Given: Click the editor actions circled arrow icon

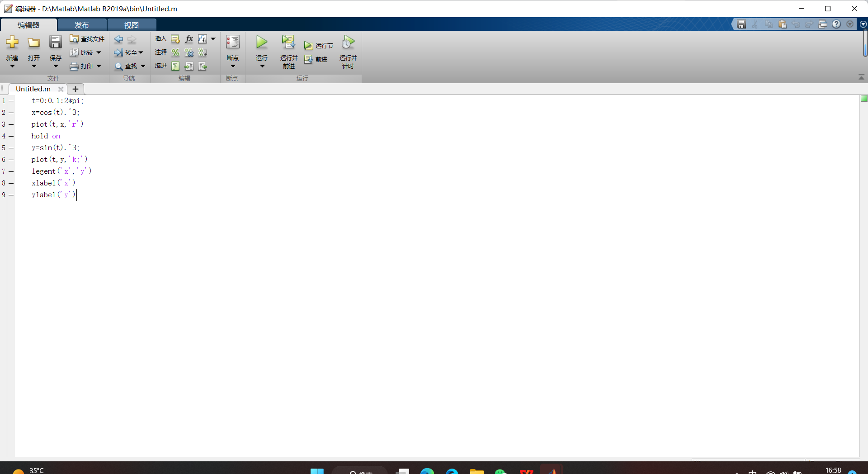Looking at the screenshot, I should coord(863,24).
